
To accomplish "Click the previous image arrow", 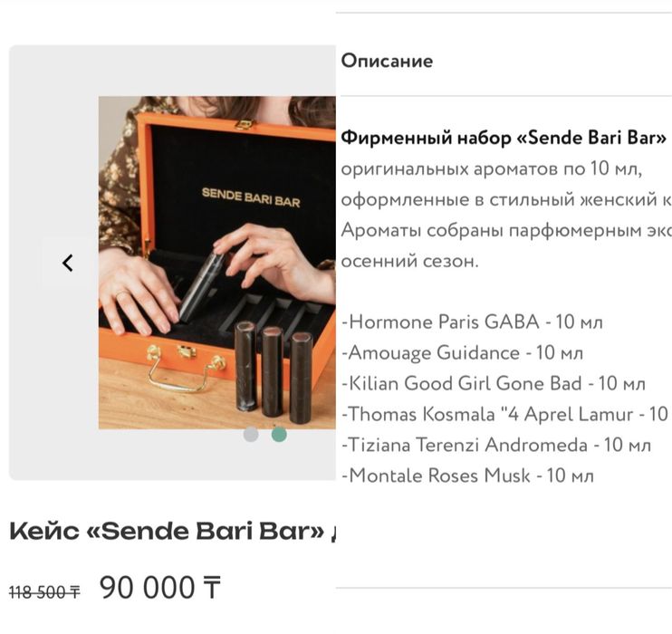I will tap(67, 263).
